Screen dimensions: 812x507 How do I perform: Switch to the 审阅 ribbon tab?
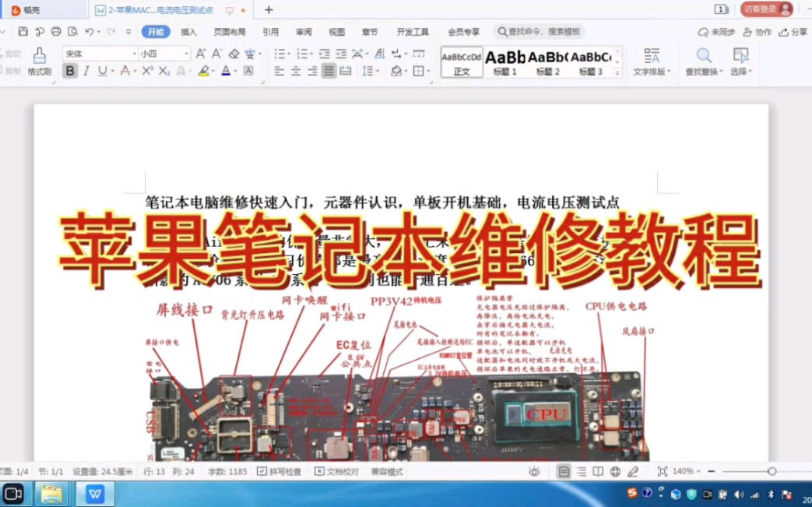(x=303, y=31)
